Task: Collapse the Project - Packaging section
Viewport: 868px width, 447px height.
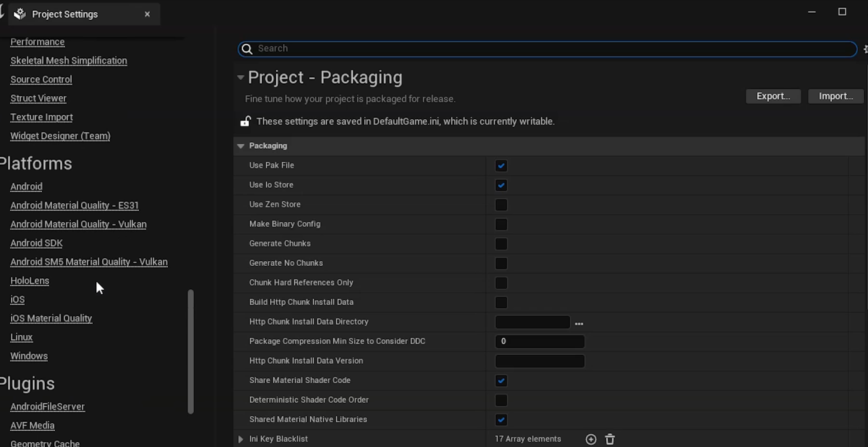Action: click(x=240, y=77)
